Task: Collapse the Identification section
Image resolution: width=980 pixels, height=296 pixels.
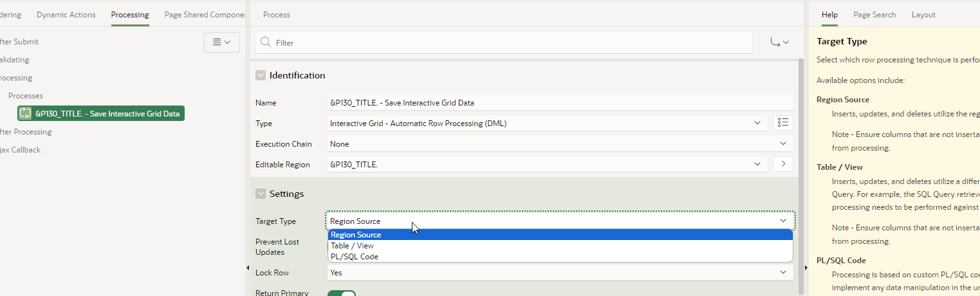Action: (x=261, y=75)
